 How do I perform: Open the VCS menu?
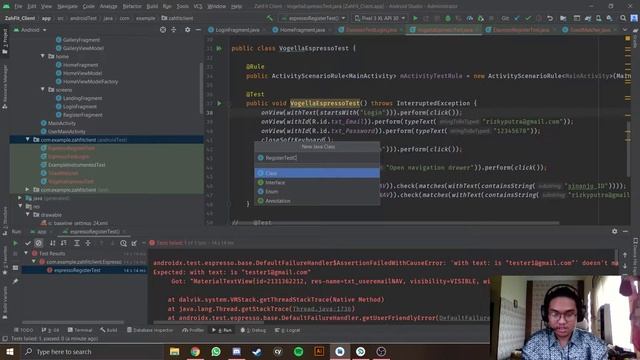click(x=198, y=6)
